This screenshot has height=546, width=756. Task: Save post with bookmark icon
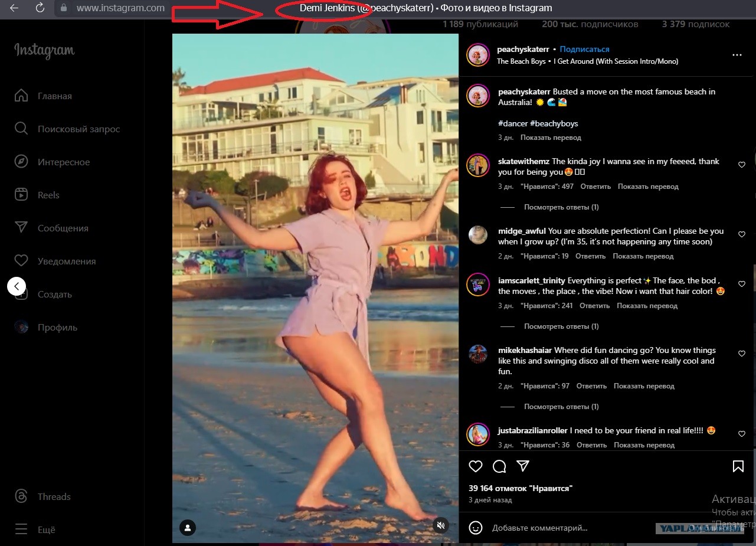pos(738,466)
